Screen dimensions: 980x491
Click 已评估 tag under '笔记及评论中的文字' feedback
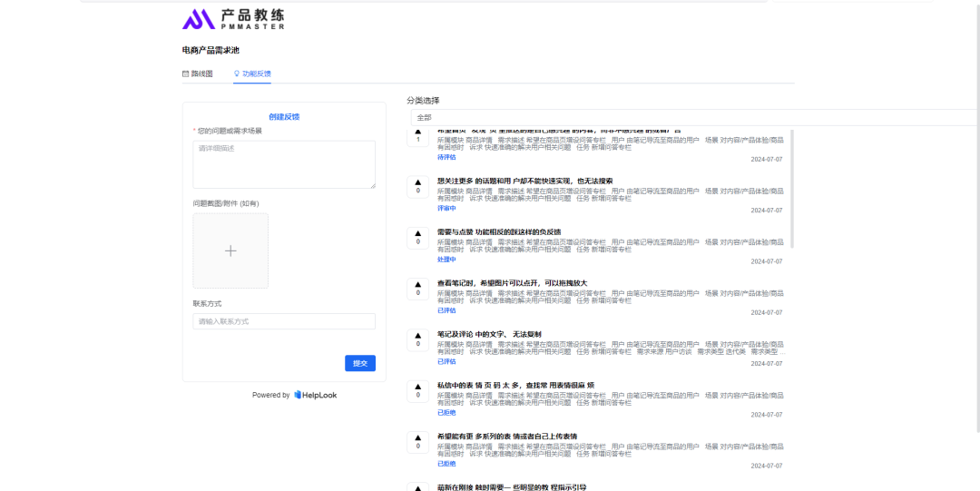click(446, 361)
